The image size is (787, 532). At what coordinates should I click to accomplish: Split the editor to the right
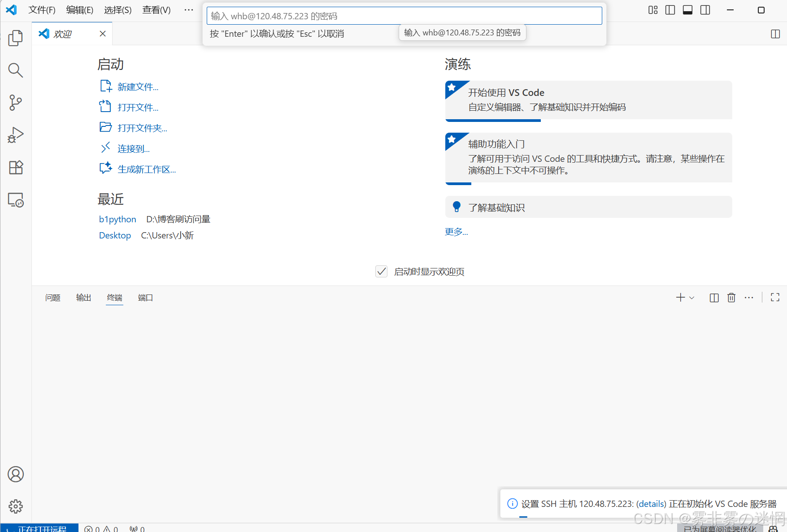[x=775, y=34]
